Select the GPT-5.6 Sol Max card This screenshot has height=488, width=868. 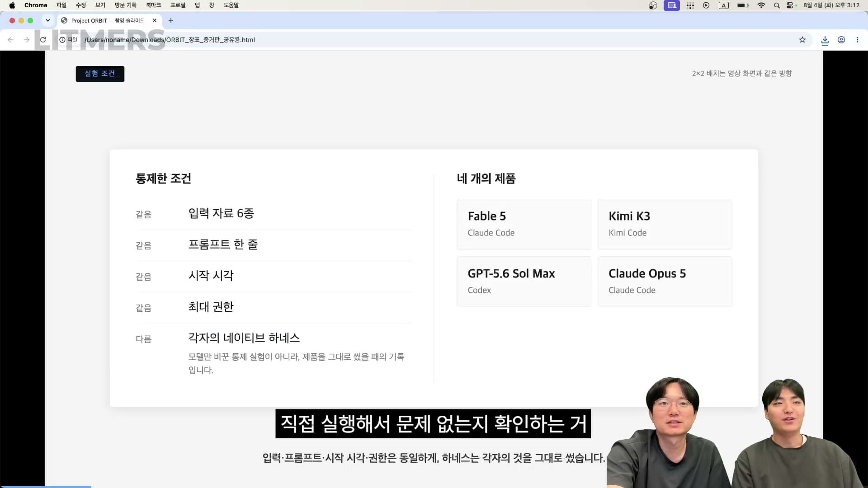[524, 282]
